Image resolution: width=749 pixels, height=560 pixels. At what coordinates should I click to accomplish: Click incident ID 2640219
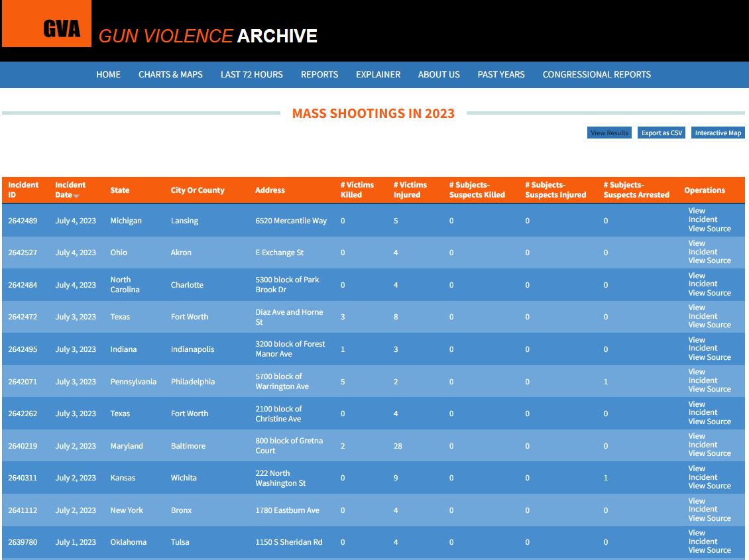tap(23, 446)
